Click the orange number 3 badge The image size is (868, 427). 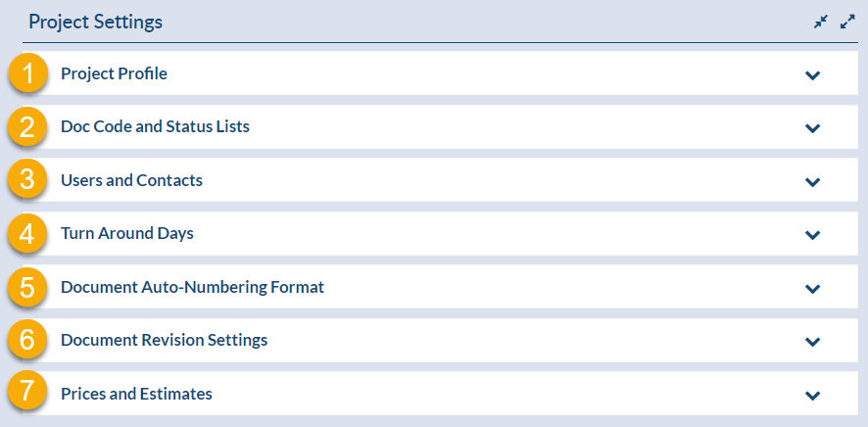pyautogui.click(x=27, y=180)
